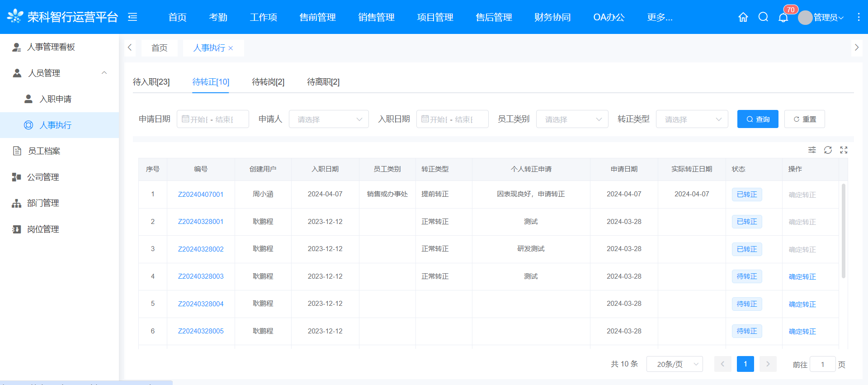Expand the 申请人 dropdown
868x385 pixels.
point(329,119)
